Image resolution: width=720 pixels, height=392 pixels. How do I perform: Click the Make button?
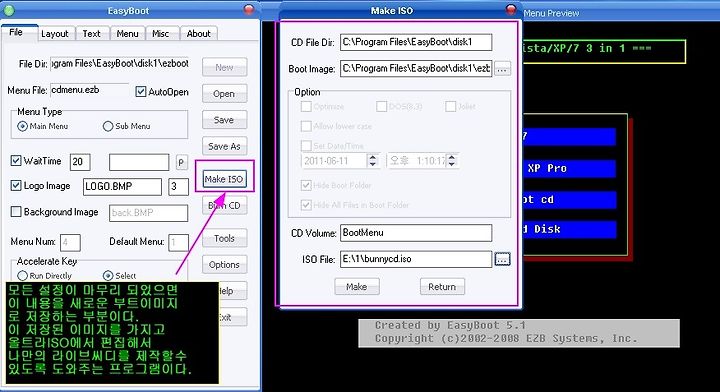pyautogui.click(x=357, y=286)
